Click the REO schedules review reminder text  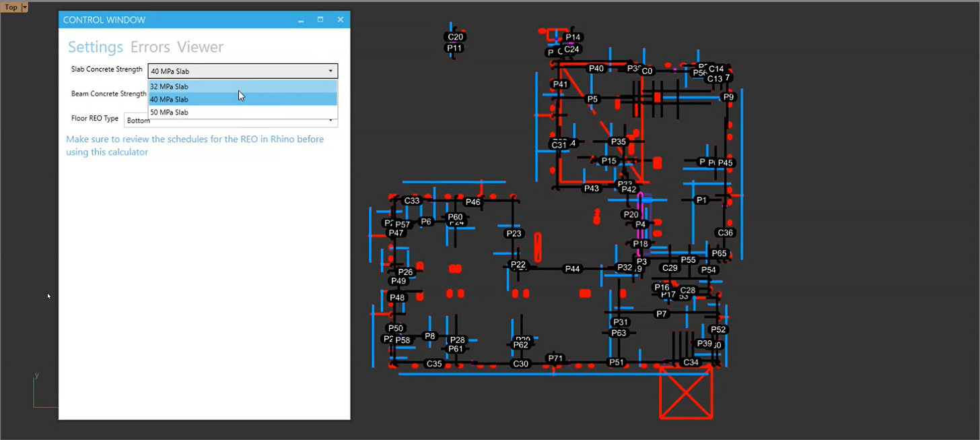[195, 146]
